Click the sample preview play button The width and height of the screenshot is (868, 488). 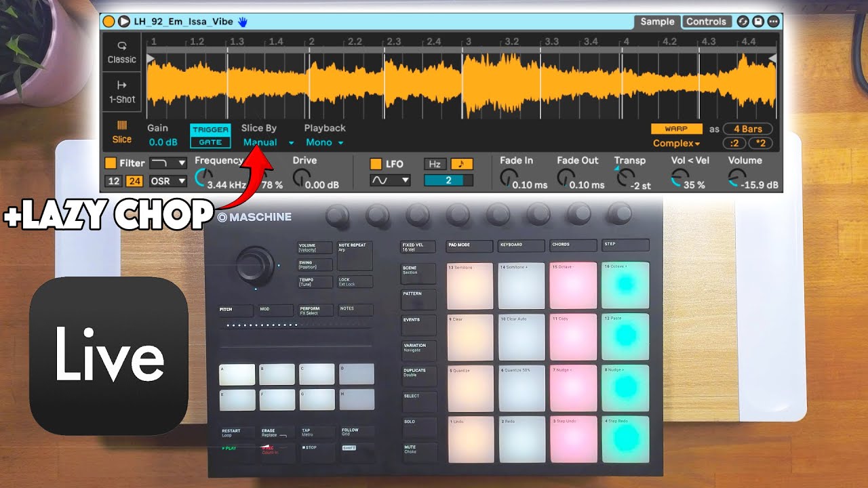pos(123,22)
